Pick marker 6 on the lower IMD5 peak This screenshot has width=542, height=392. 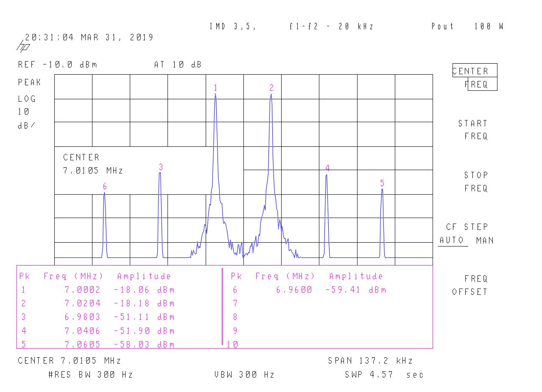[105, 187]
